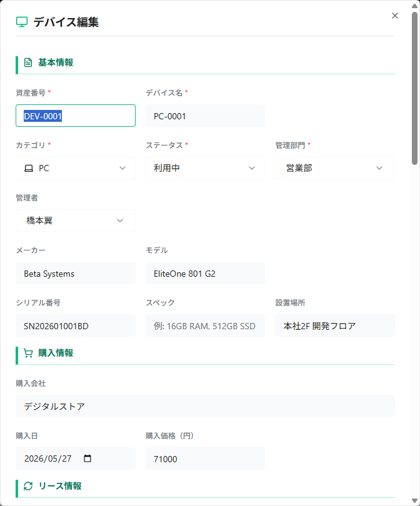Edit the モデル field EliteOne 801 G2
420x506 pixels.
pyautogui.click(x=205, y=274)
